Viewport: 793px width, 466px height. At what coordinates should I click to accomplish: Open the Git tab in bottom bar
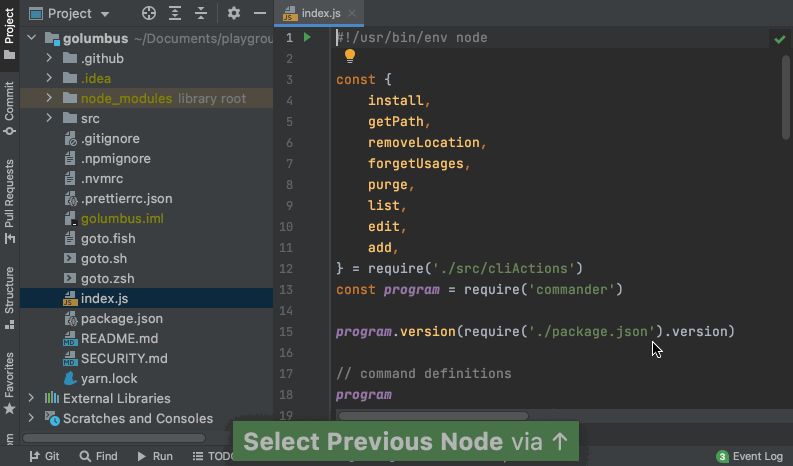point(44,456)
